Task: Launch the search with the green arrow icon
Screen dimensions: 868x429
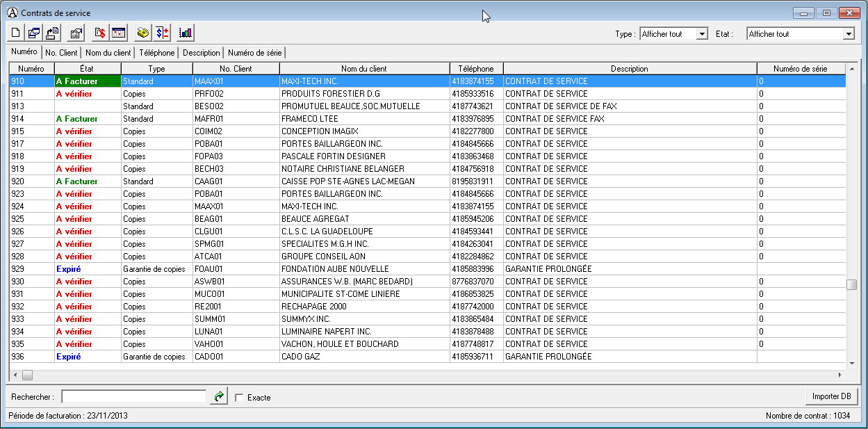Action: pos(218,396)
